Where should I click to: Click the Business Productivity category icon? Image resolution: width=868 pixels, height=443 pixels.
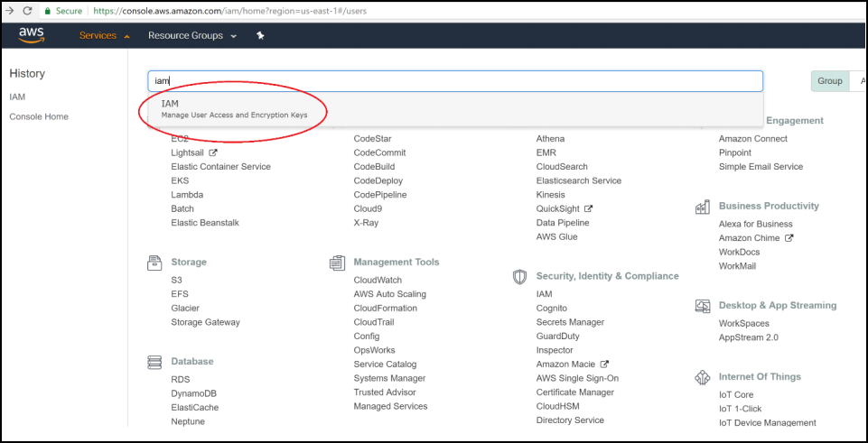(702, 207)
